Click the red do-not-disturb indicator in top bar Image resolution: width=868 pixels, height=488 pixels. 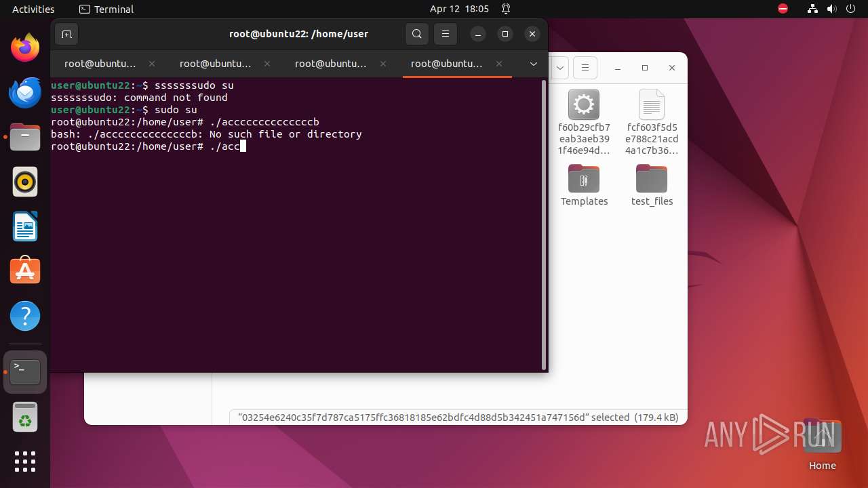[783, 9]
